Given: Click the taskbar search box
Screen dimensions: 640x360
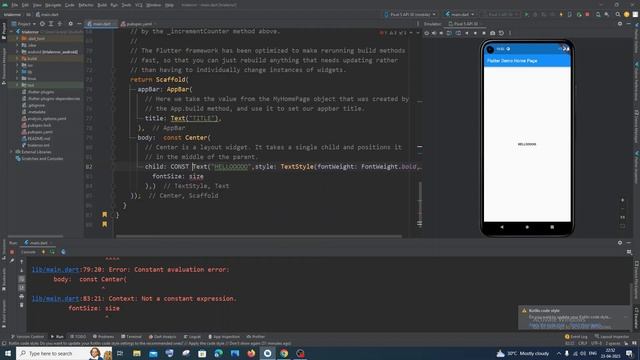Looking at the screenshot, I should click(64, 353).
